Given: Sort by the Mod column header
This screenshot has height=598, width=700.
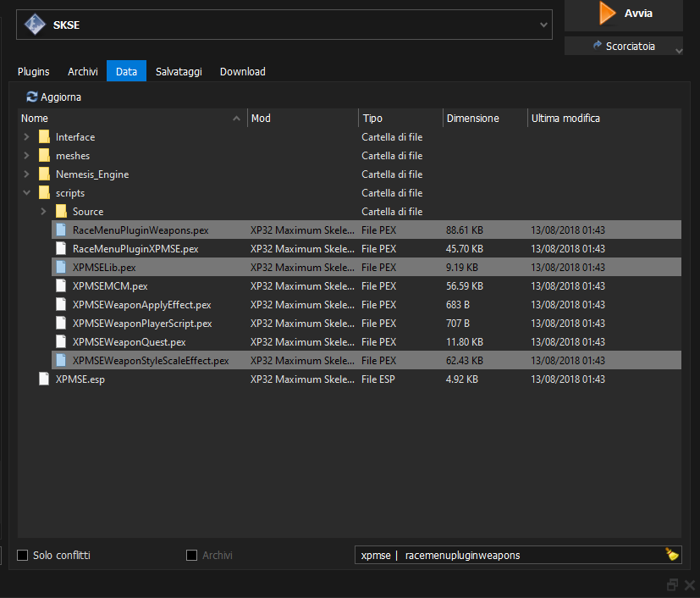Looking at the screenshot, I should (303, 119).
